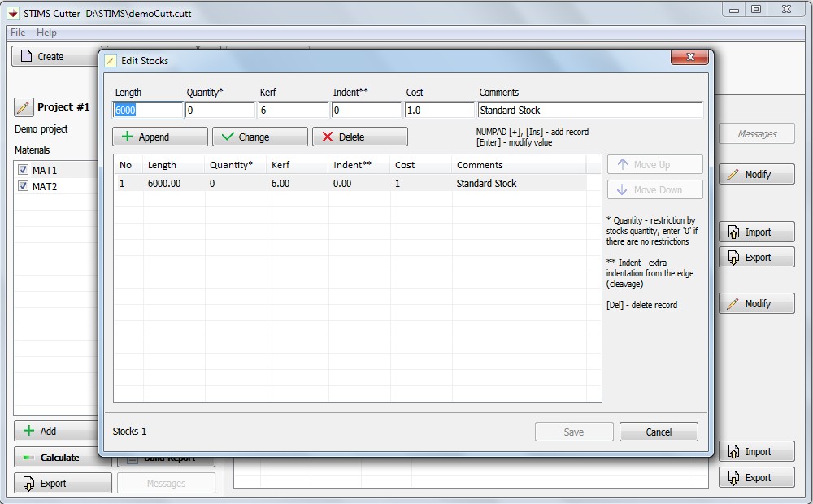813x504 pixels.
Task: Click the new document icon on Create
Action: (x=27, y=55)
